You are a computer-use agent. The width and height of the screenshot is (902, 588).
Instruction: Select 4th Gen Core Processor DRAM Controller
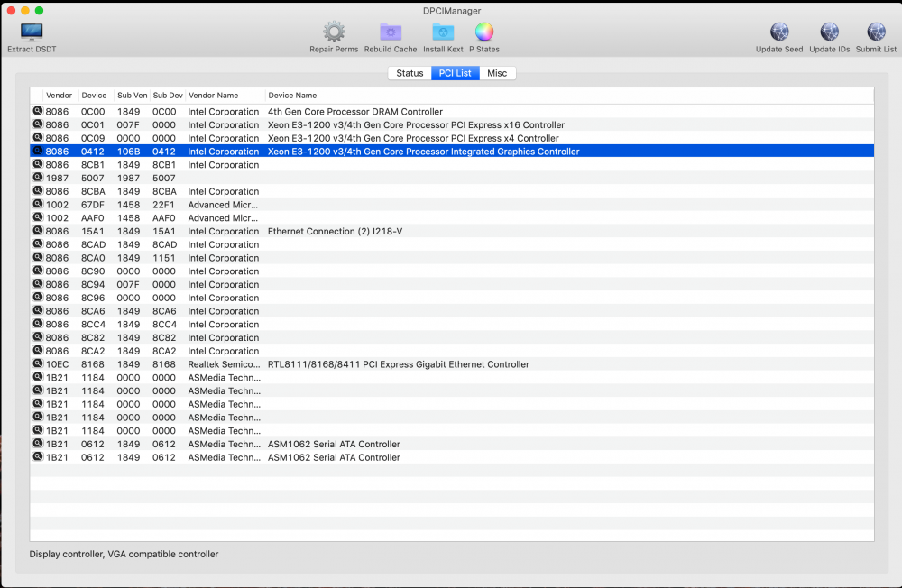pyautogui.click(x=354, y=112)
